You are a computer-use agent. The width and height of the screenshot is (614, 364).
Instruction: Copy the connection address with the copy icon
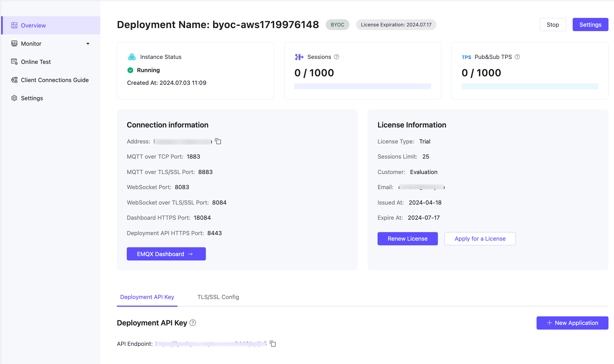[218, 142]
